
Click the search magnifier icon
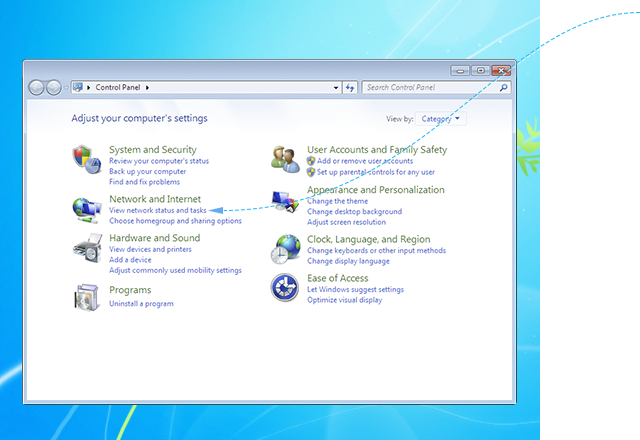click(504, 87)
